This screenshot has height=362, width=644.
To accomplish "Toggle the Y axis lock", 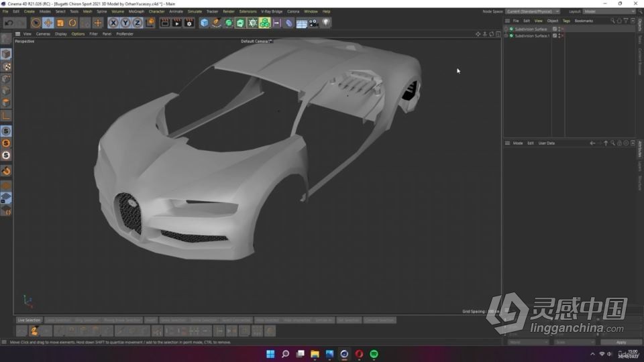I will [125, 23].
